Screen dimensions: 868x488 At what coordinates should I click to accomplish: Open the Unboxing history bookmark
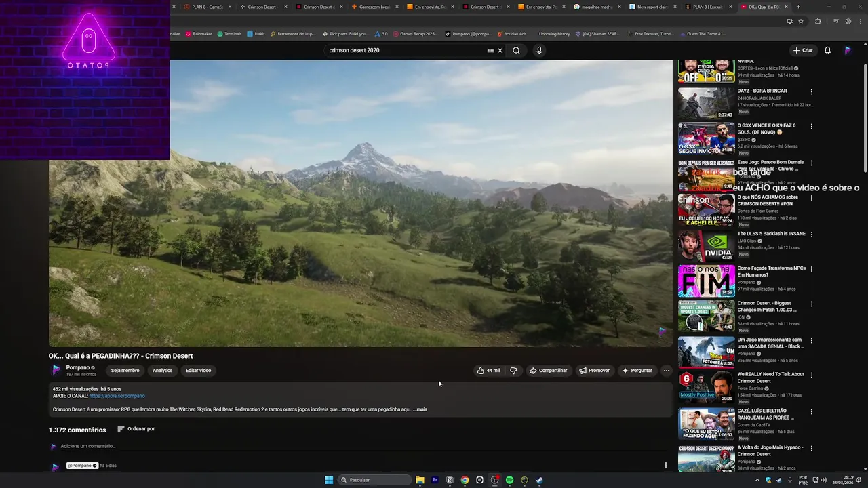554,33
